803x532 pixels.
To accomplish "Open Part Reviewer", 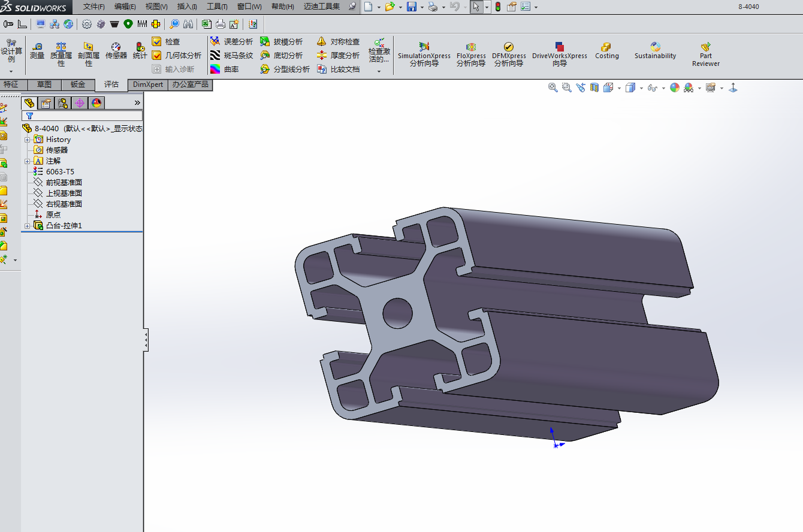I will [706, 54].
